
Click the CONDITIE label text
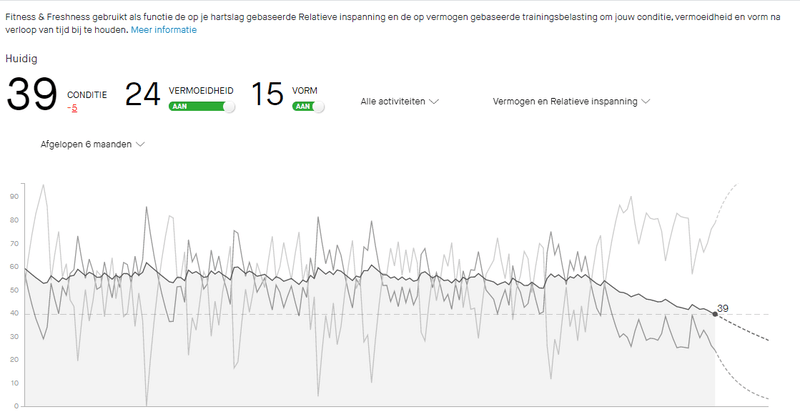(x=86, y=93)
